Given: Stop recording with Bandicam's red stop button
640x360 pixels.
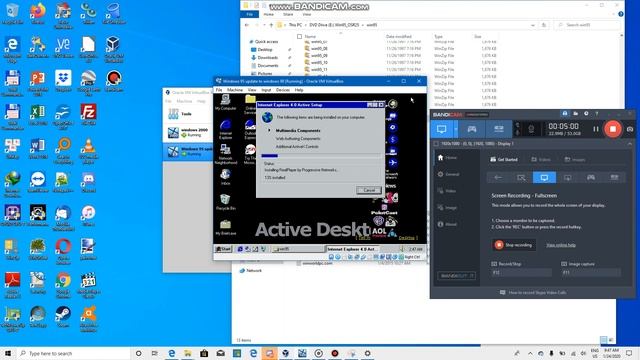Looking at the screenshot, I should 612,129.
